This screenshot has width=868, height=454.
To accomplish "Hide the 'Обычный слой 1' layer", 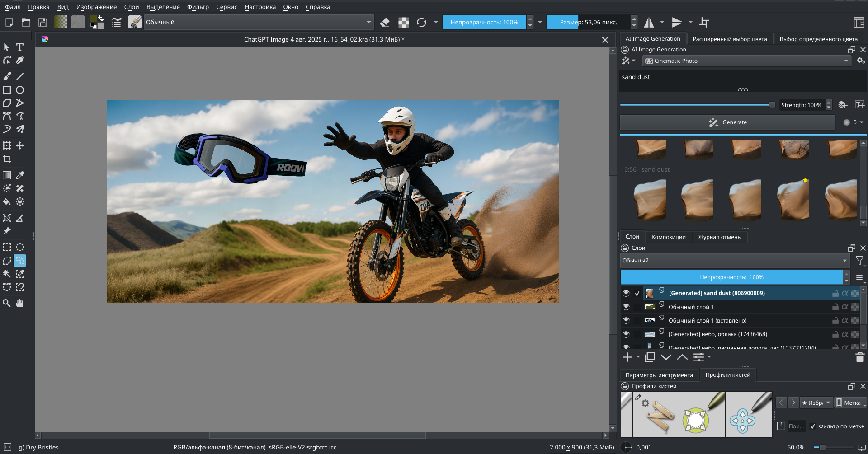I will point(626,307).
